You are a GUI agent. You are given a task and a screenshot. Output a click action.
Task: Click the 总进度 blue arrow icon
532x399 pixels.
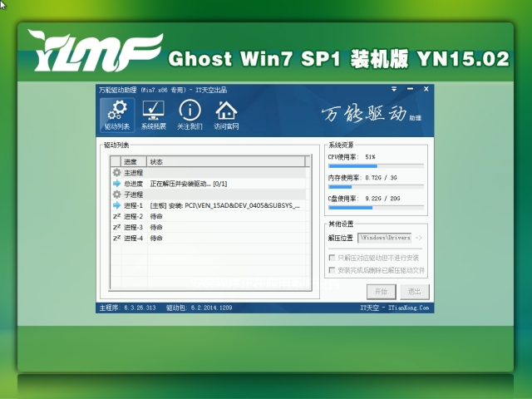tap(116, 183)
